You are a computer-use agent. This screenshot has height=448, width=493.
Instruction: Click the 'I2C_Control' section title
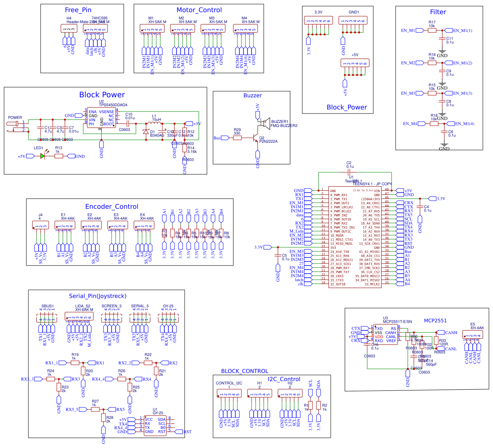click(x=284, y=379)
